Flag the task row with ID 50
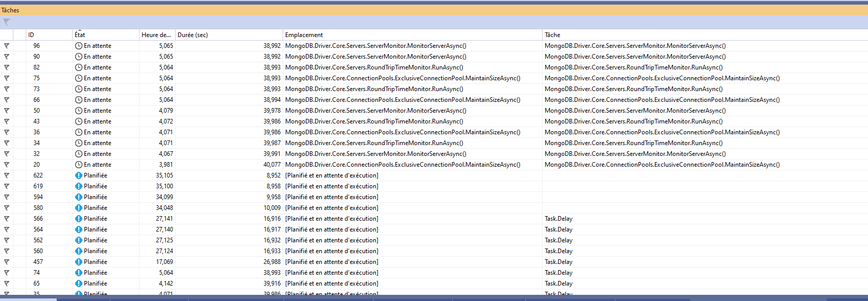The height and width of the screenshot is (301, 868). (x=7, y=111)
